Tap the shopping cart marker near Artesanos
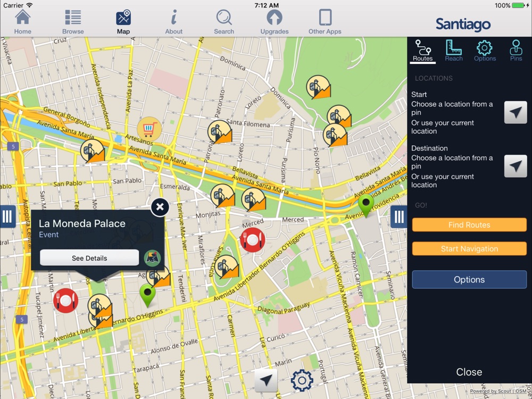532x399 pixels. coord(148,129)
